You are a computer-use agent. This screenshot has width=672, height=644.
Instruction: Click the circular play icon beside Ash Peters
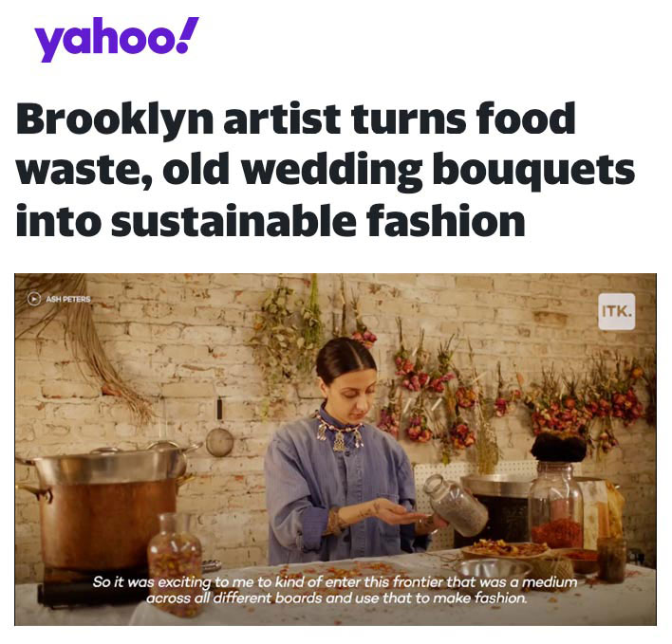point(34,299)
